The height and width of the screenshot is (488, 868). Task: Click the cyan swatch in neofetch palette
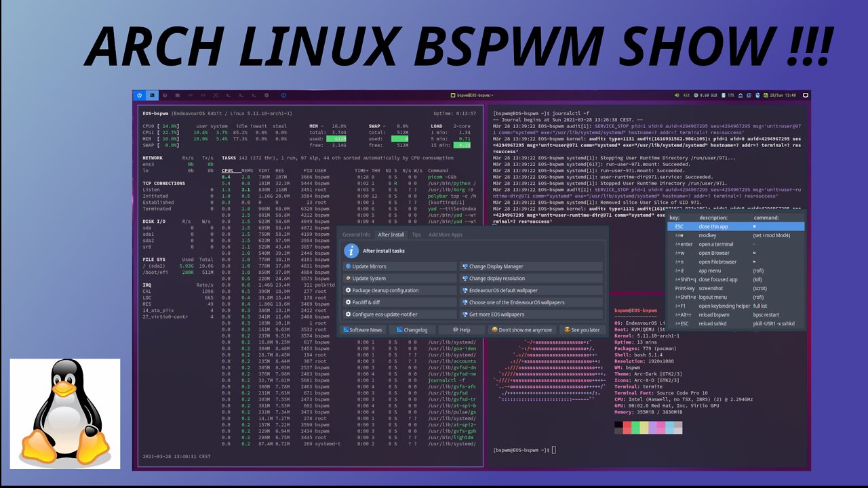pyautogui.click(x=670, y=428)
